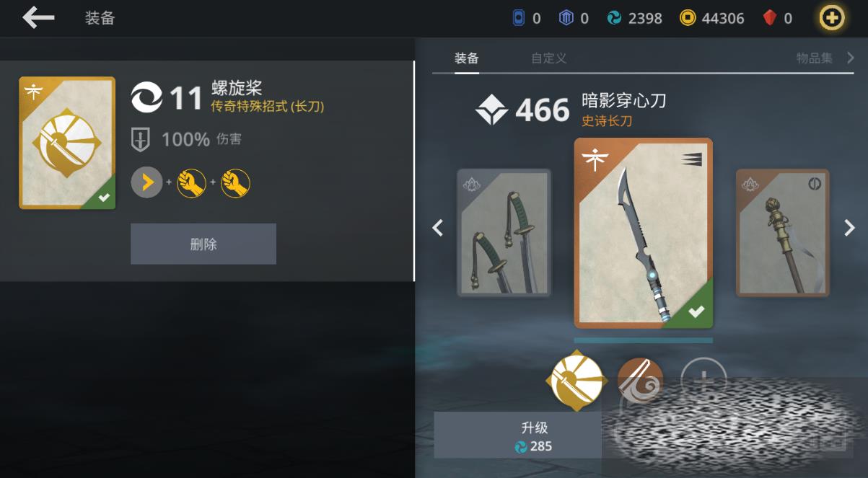
Task: Select the gold 螺旋桨 move slot icon
Action: click(575, 380)
